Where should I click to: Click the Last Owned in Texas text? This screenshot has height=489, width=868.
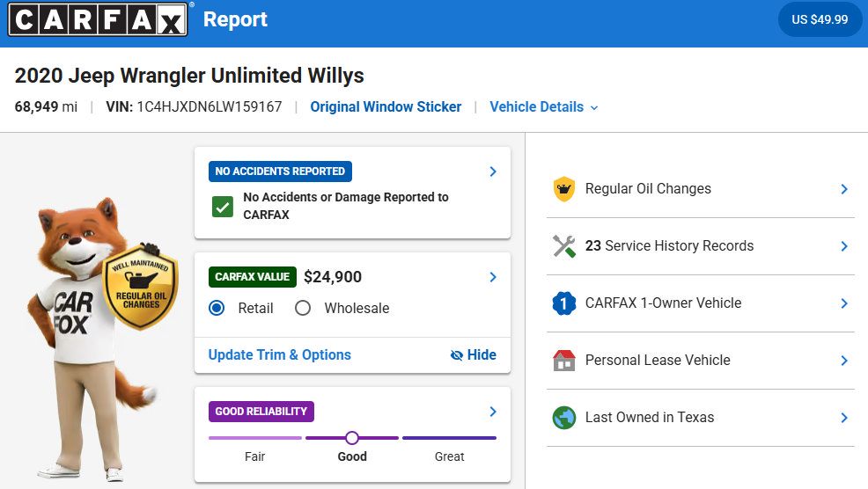pyautogui.click(x=650, y=417)
